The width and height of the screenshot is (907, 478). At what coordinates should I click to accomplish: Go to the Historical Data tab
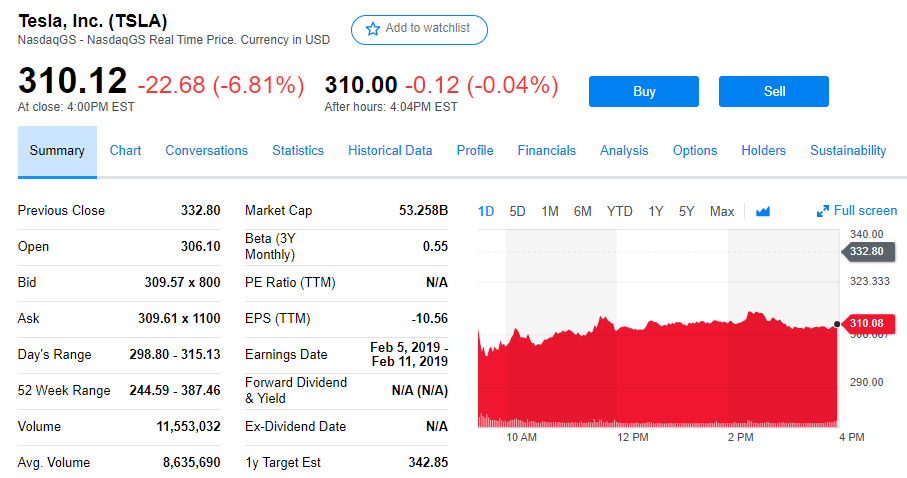click(390, 150)
